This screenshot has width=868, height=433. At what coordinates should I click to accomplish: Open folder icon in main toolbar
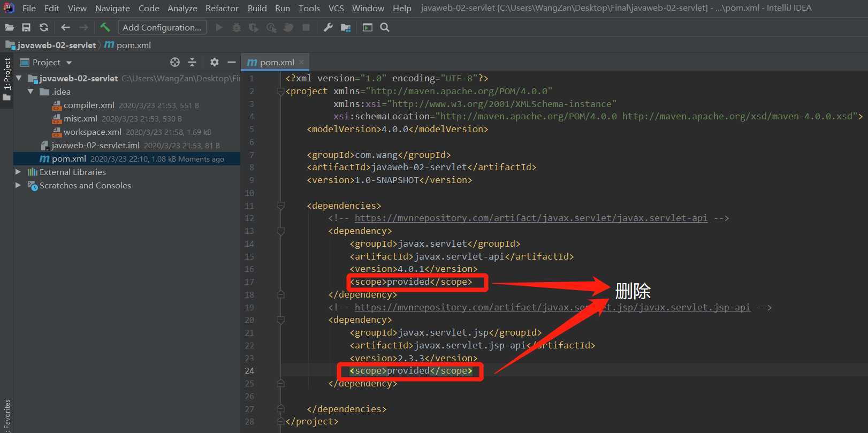[x=10, y=27]
